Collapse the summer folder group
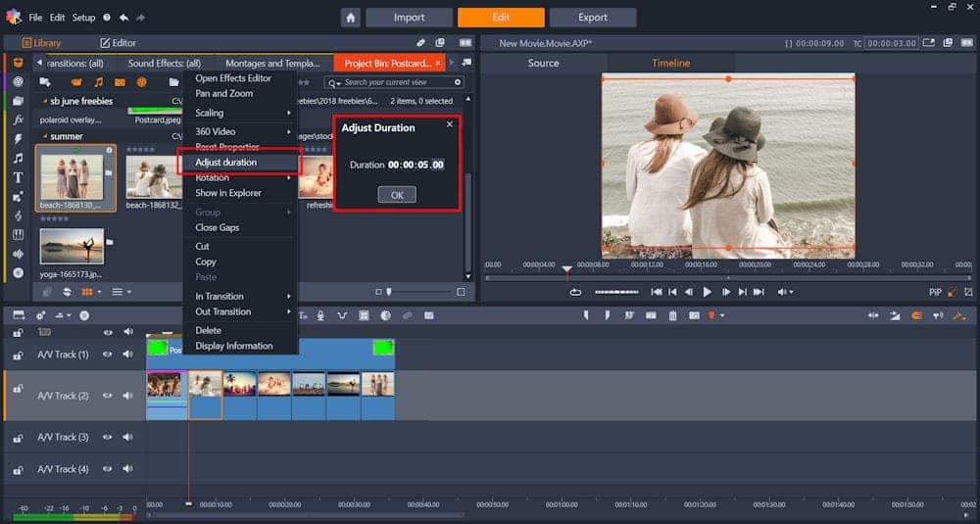 pyautogui.click(x=45, y=136)
